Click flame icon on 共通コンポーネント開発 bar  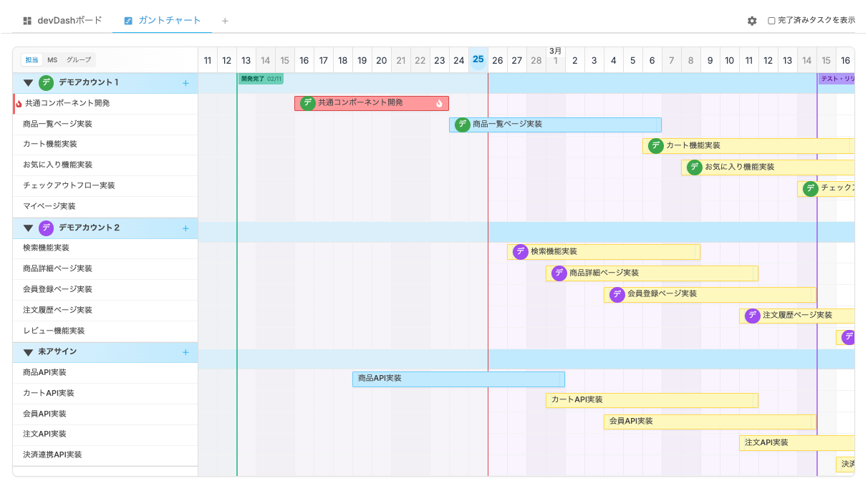pyautogui.click(x=439, y=103)
